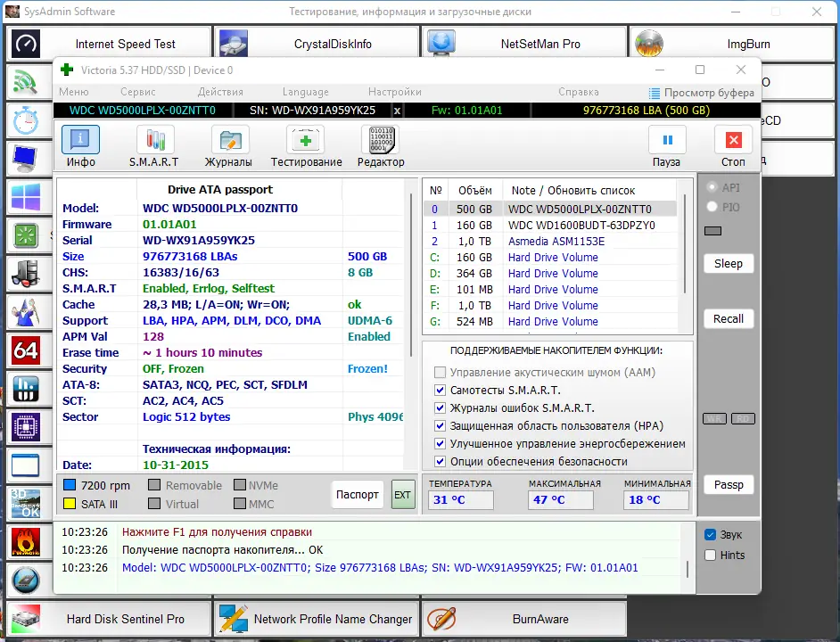Open the Справка menu
This screenshot has width=840, height=642.
[579, 92]
